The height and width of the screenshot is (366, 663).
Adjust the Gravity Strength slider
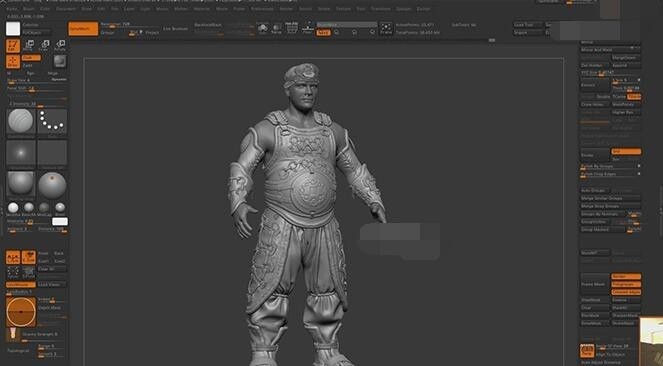(x=44, y=336)
